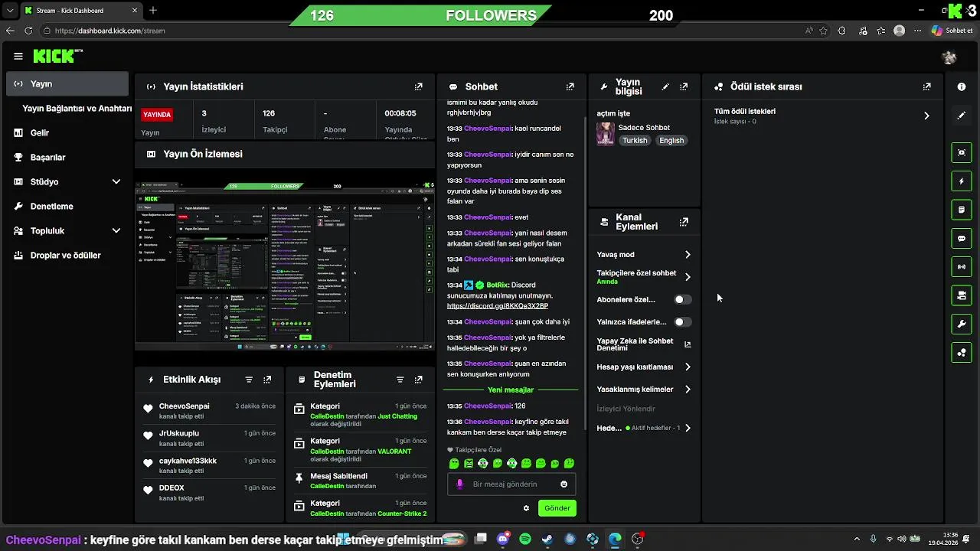Image resolution: width=980 pixels, height=551 pixels.
Task: Toggle the broadcast signal widget in right toolbar
Action: coord(962,266)
